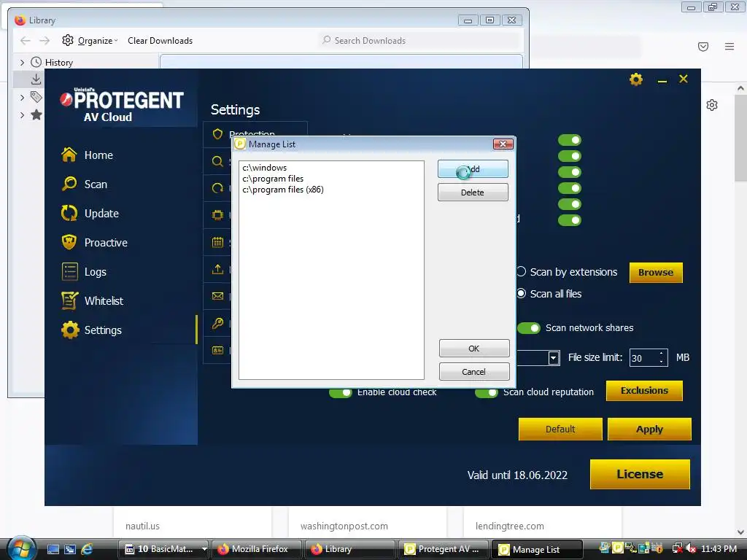Go to Update in the sidebar
This screenshot has height=560, width=747.
click(x=101, y=214)
